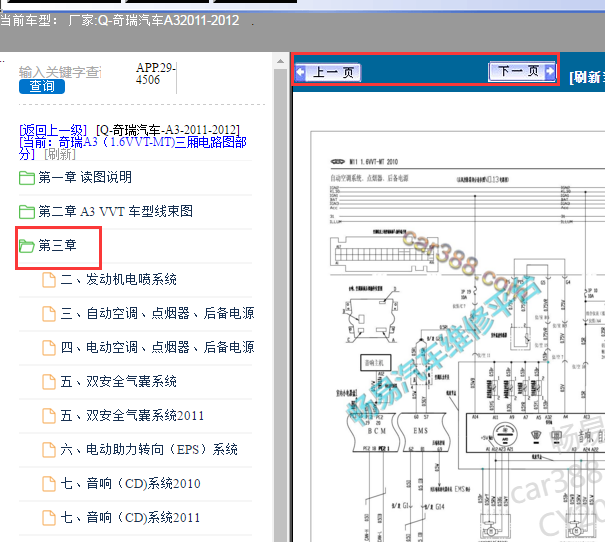This screenshot has height=542, width=605.
Task: Click document icon beside 三、自动空调
Action: click(x=49, y=314)
